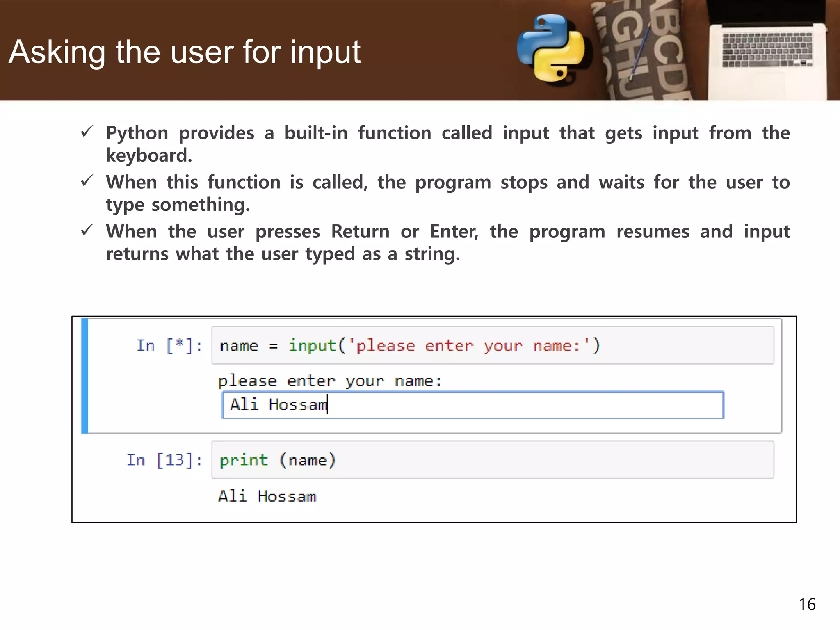
Task: Click the In [*] prompt label
Action: tap(169, 346)
